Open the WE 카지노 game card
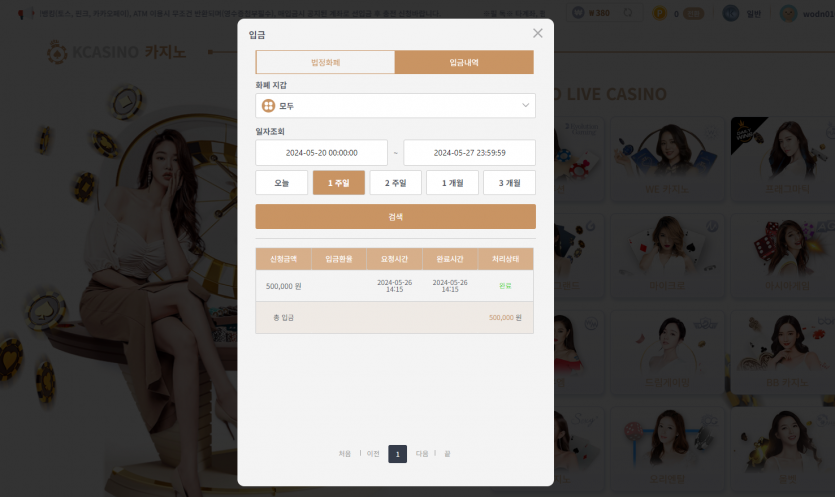The height and width of the screenshot is (497, 835). [x=667, y=159]
